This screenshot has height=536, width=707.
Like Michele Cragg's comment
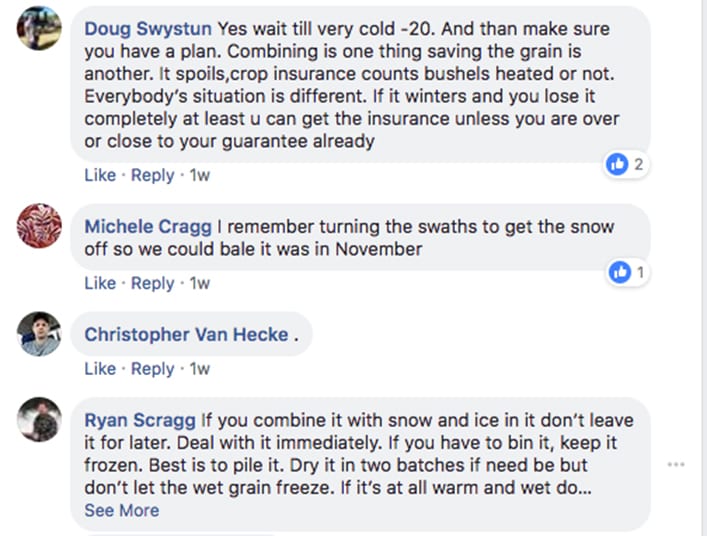100,283
